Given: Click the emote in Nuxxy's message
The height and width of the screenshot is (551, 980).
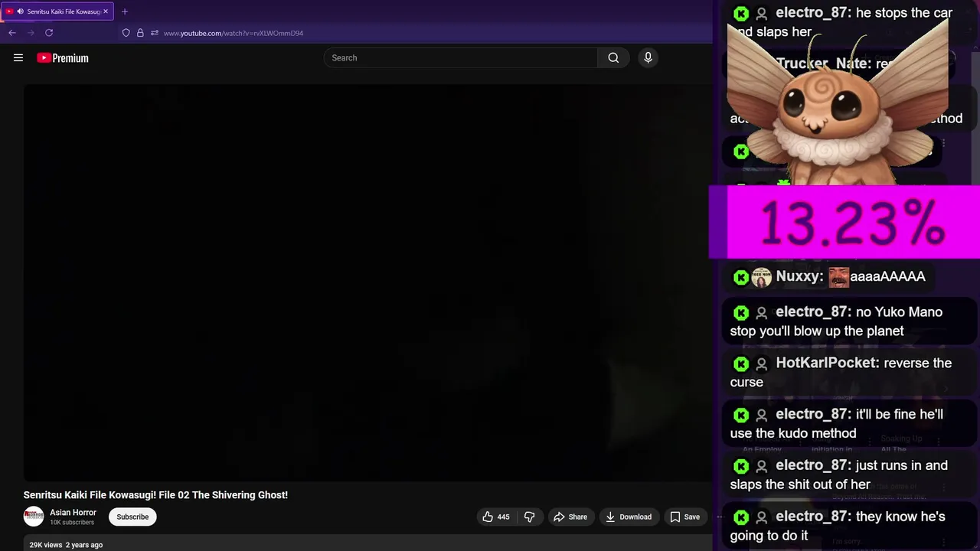Looking at the screenshot, I should 839,277.
